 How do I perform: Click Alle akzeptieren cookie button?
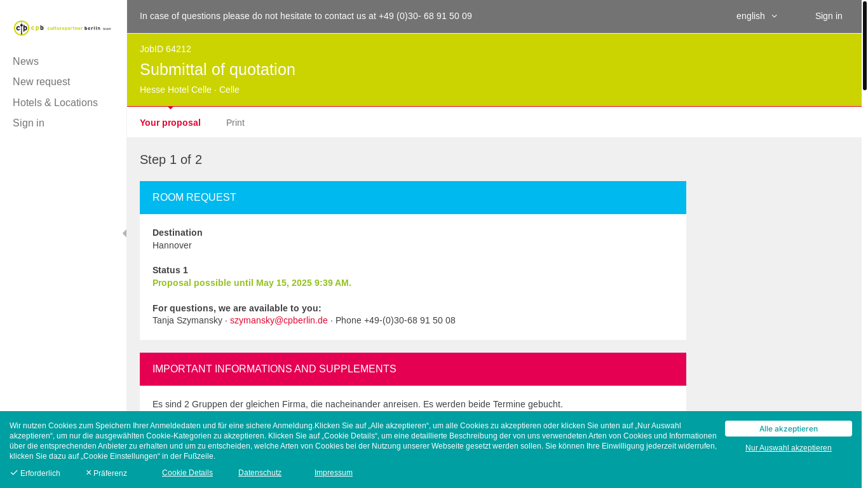click(x=789, y=429)
